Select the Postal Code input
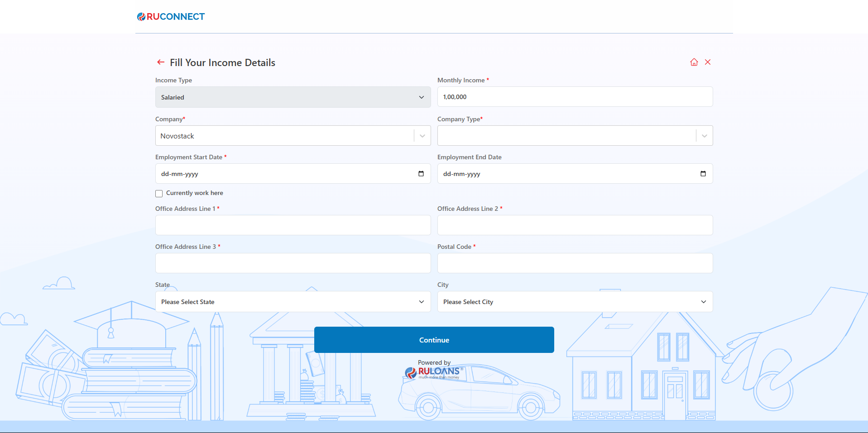The image size is (868, 433). coord(575,263)
